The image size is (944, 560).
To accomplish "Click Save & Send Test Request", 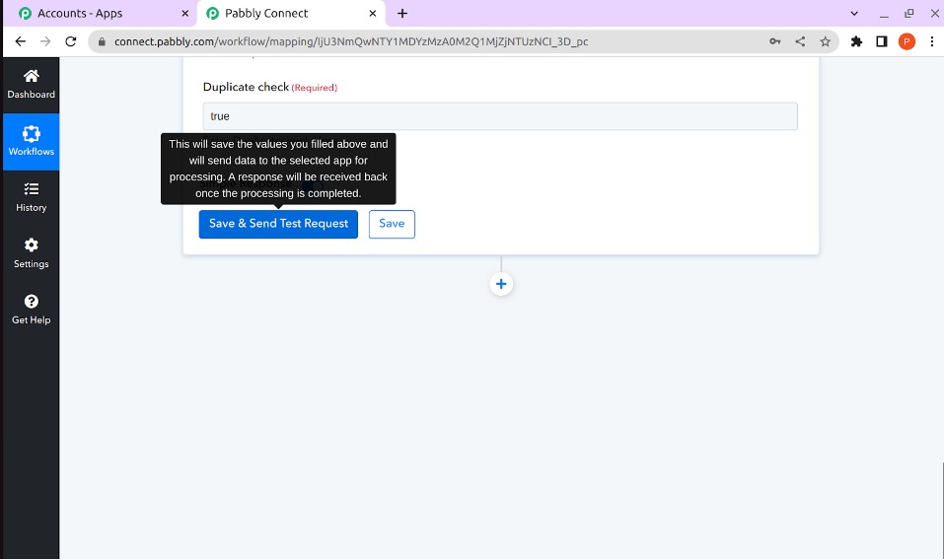I will [x=278, y=224].
